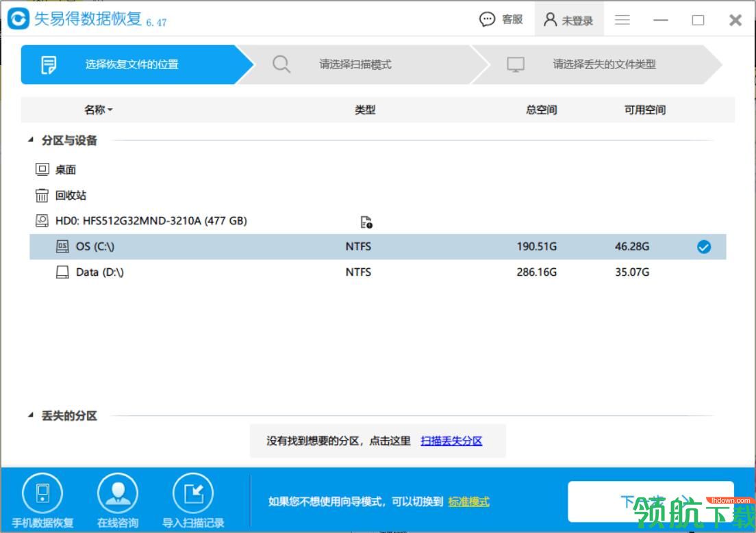Open the hamburger menu in title bar
Viewport: 756px width, 533px height.
click(x=622, y=20)
